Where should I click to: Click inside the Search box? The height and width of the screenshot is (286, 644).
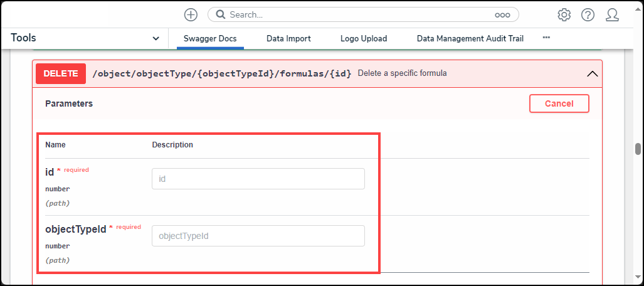[x=357, y=14]
